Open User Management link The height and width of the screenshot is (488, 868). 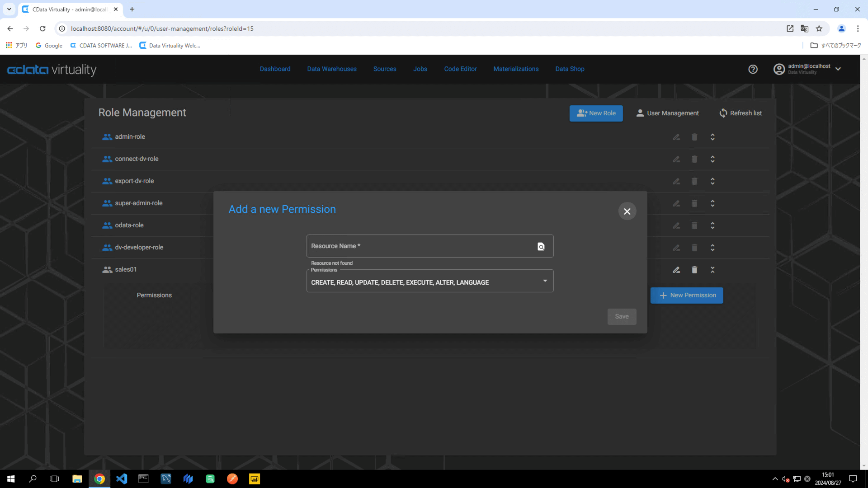(x=667, y=113)
